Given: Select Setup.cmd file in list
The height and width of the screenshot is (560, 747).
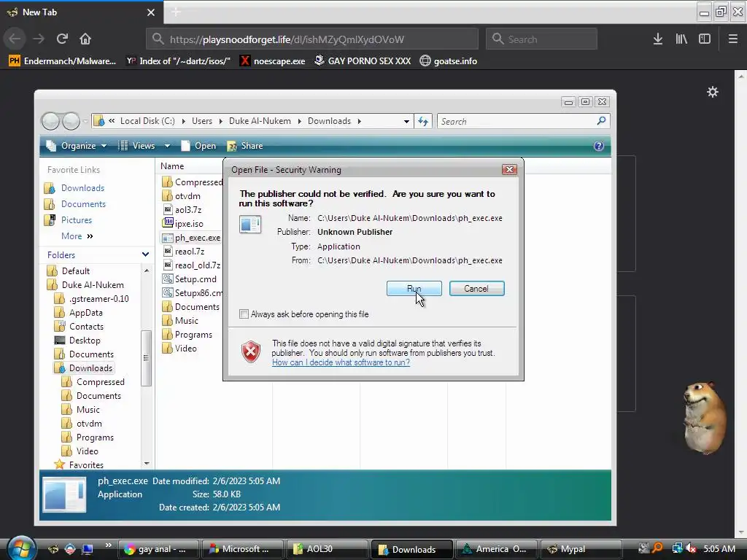Looking at the screenshot, I should click(x=196, y=279).
